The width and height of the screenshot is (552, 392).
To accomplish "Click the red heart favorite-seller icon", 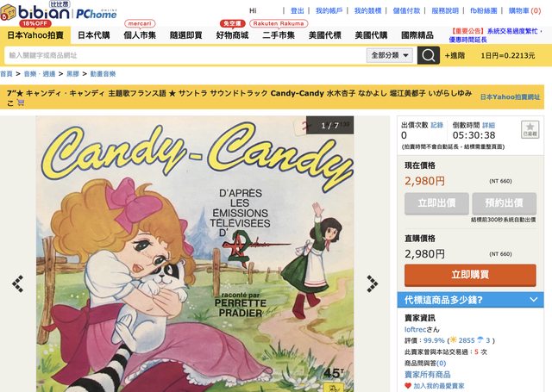I will [408, 386].
